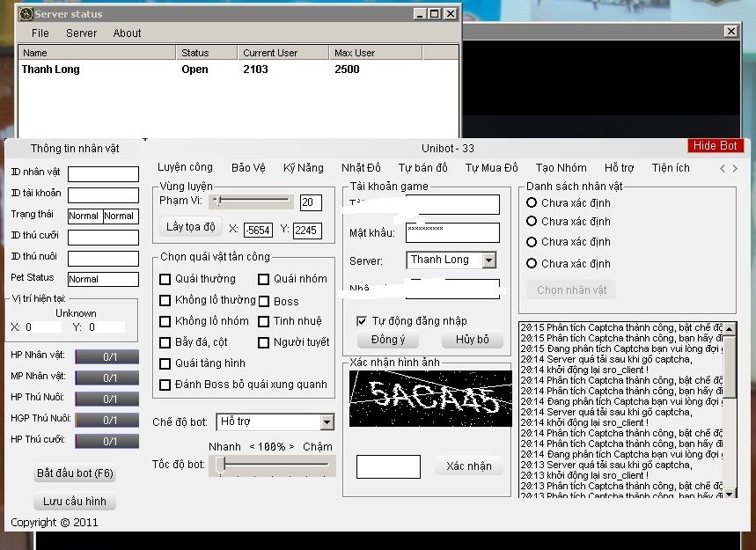Screen dimensions: 756x550
Task: Click the Max User column header
Action: [376, 53]
